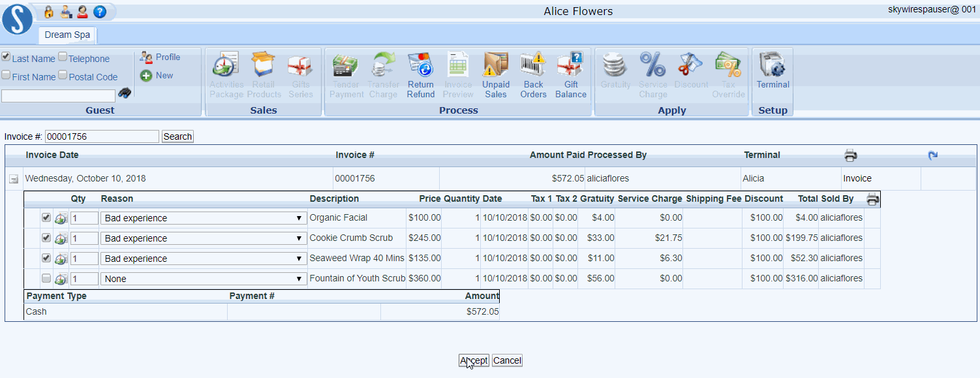The width and height of the screenshot is (980, 378).
Task: Click the blue refresh arrow icon
Action: pos(932,155)
